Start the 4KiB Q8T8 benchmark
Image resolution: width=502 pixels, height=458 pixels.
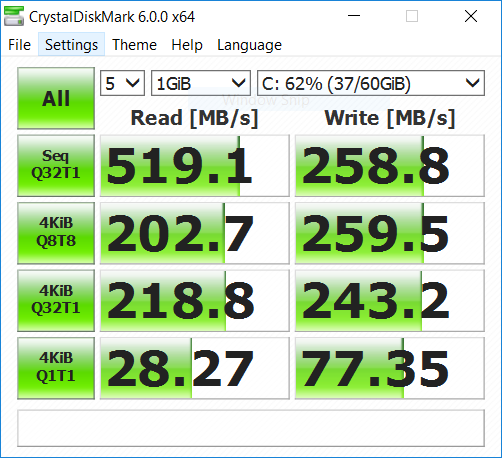point(56,233)
